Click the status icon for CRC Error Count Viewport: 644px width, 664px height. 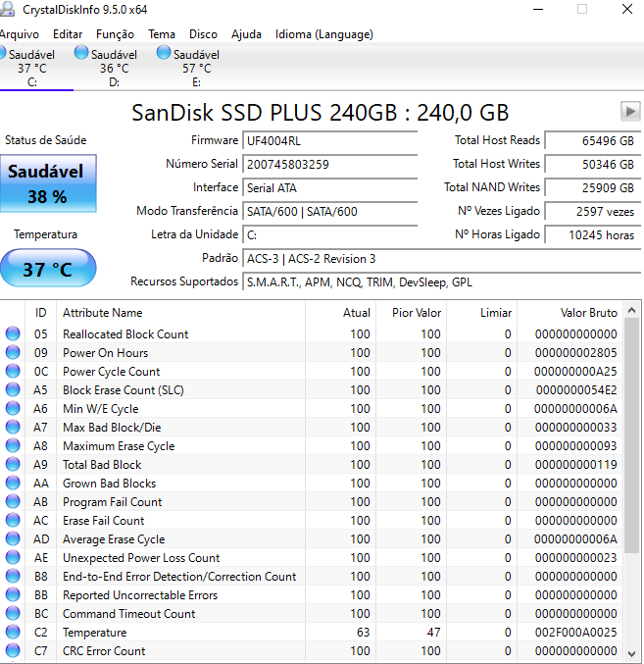pyautogui.click(x=13, y=650)
